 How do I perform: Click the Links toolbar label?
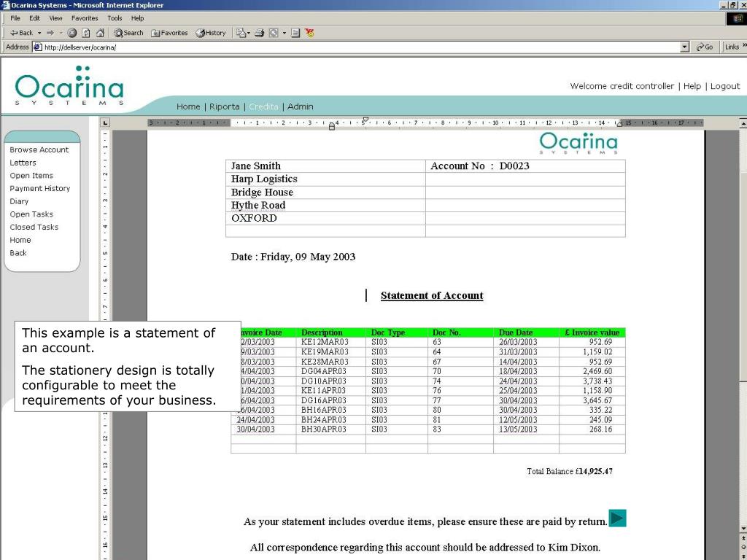tap(731, 47)
